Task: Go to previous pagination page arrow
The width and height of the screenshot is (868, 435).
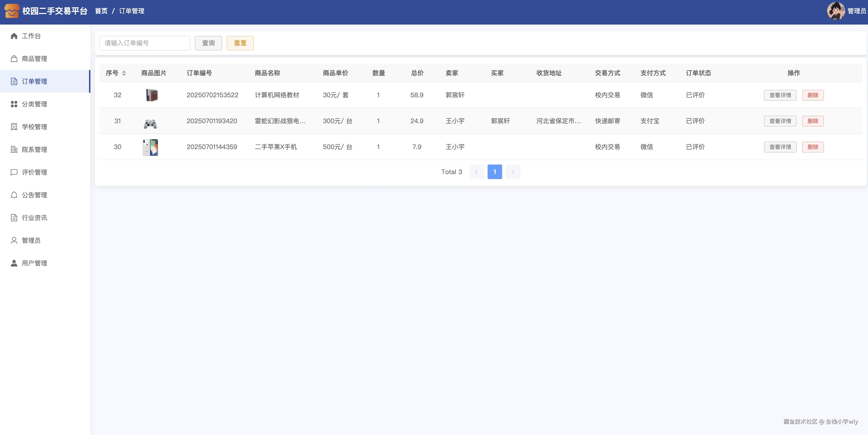Action: click(476, 172)
